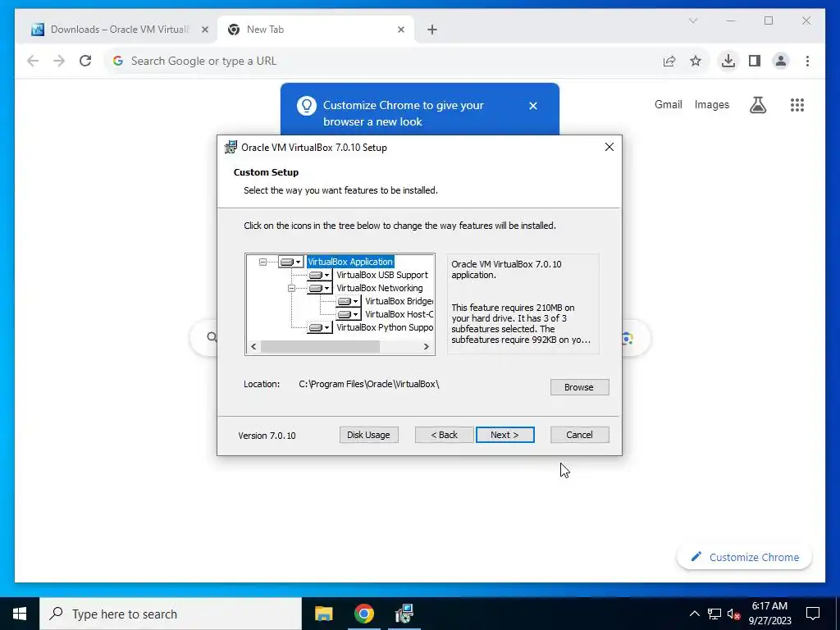The width and height of the screenshot is (840, 630).
Task: Open VirtualBox Python Support feature dropdown
Action: pyautogui.click(x=320, y=327)
